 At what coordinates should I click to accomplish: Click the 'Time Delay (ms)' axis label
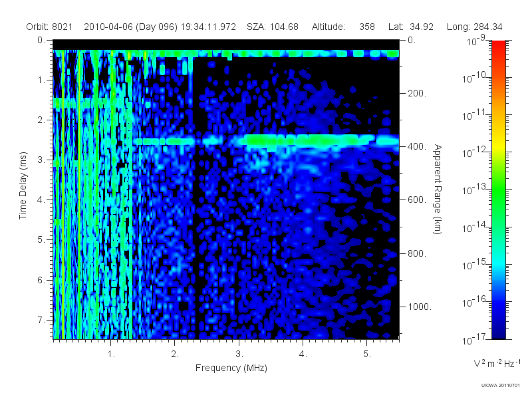tap(23, 186)
